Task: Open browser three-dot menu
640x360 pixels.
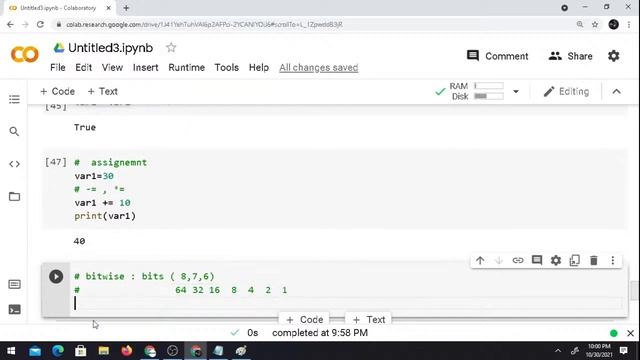Action: 629,24
